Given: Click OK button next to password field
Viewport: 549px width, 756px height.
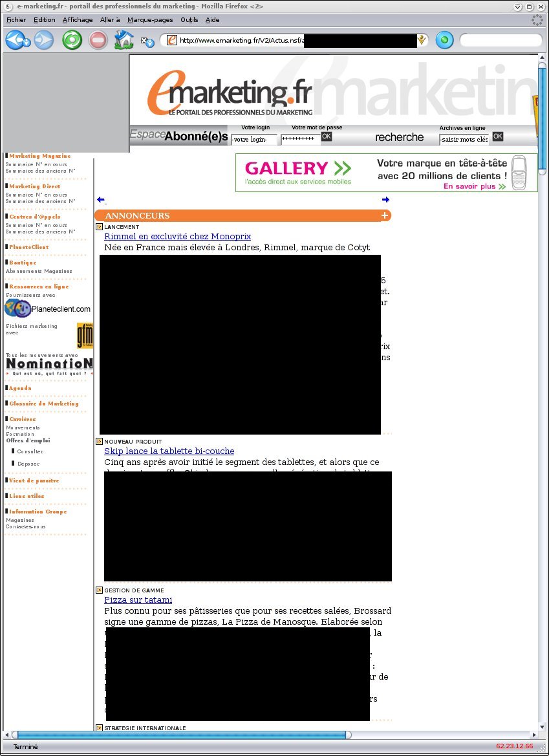Looking at the screenshot, I should pyautogui.click(x=327, y=136).
